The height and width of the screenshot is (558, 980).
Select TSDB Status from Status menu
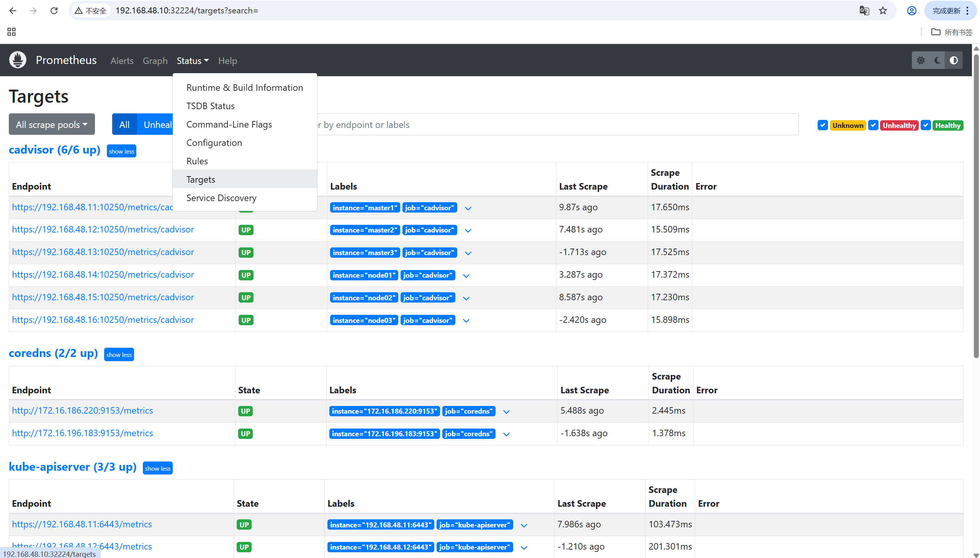coord(245,106)
